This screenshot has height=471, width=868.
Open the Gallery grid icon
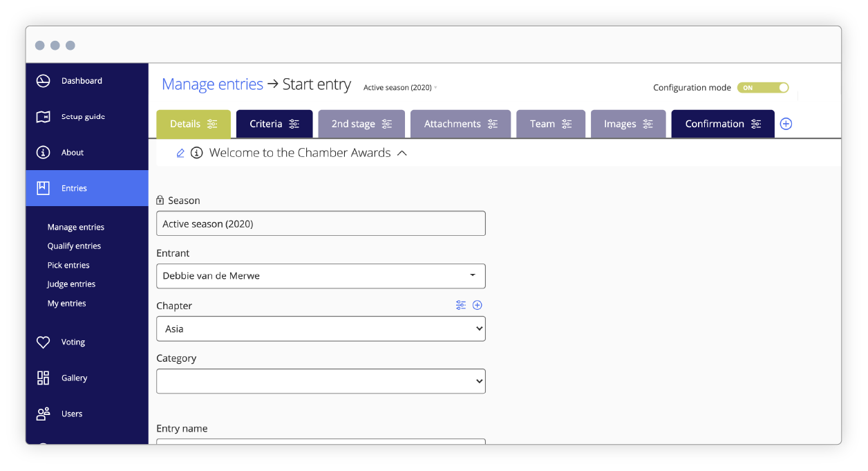[43, 378]
